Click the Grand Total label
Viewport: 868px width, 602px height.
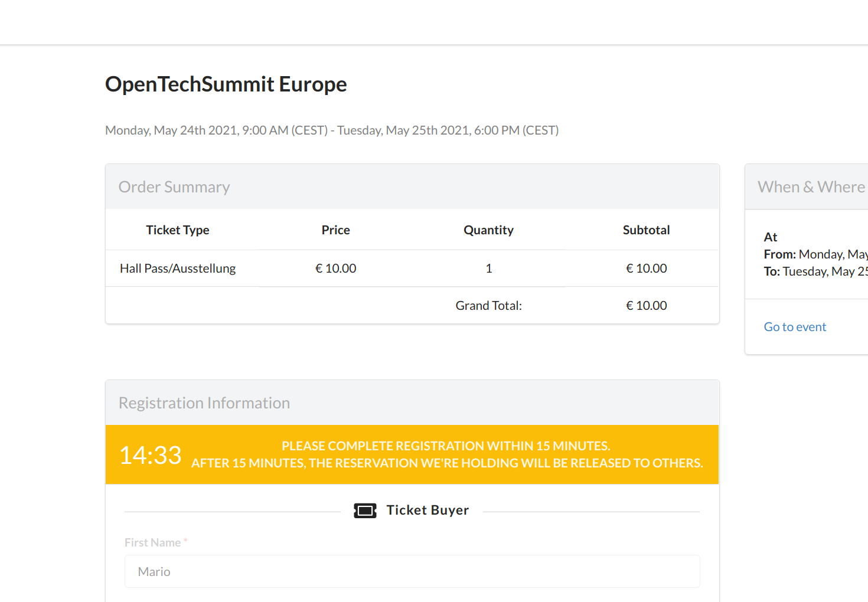[x=489, y=306]
